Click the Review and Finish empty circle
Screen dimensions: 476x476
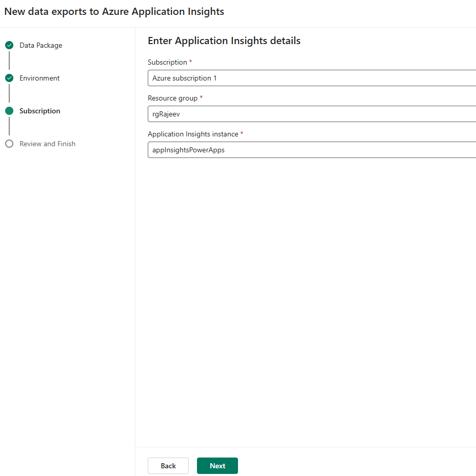pos(9,144)
